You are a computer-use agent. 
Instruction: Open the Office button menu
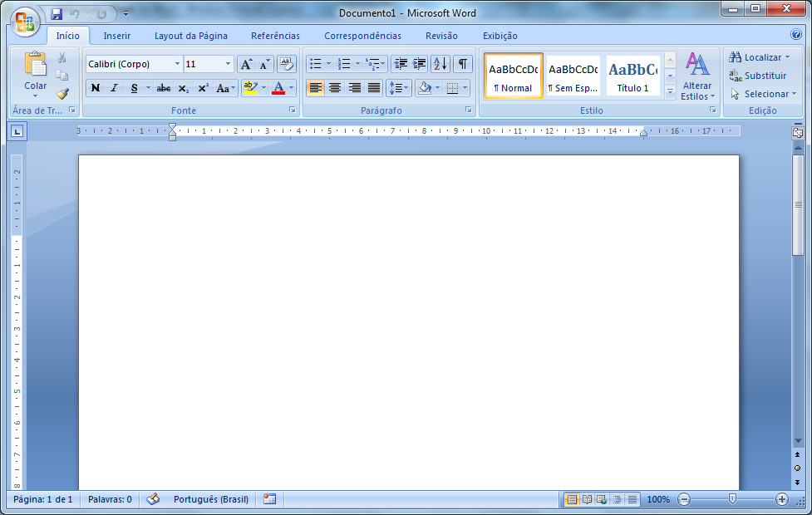(x=25, y=22)
